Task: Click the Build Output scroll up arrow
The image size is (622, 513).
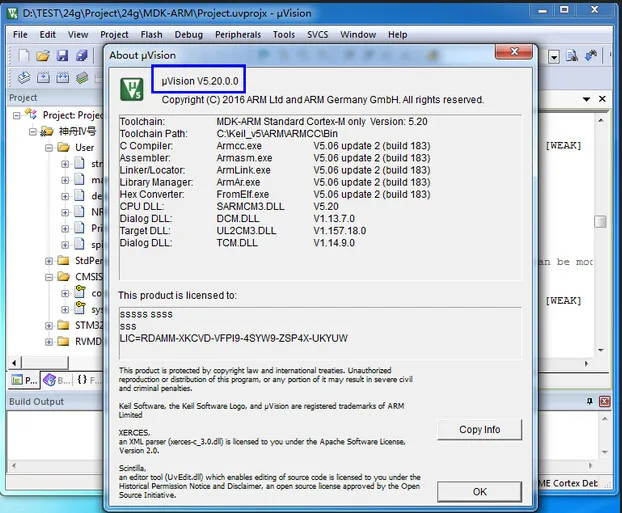Action: coord(605,419)
